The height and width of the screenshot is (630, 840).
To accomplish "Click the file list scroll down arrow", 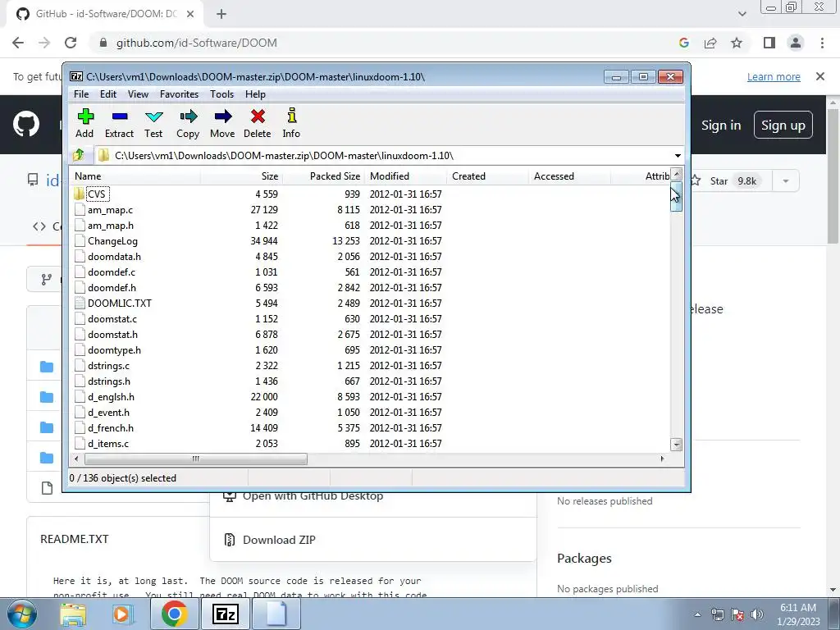I will pos(677,445).
